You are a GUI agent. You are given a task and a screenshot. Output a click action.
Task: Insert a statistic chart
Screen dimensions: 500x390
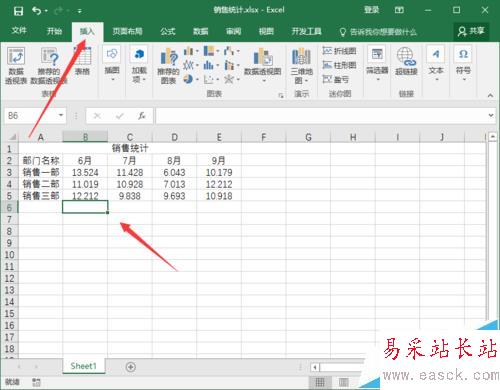211,65
